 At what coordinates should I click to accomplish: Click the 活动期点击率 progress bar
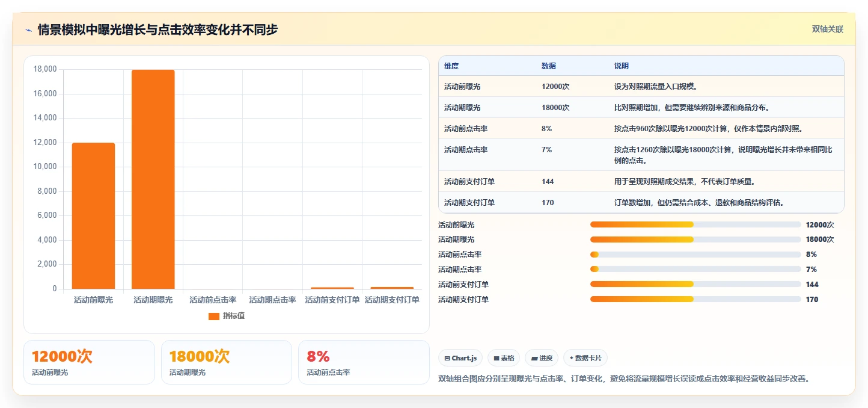coord(695,270)
